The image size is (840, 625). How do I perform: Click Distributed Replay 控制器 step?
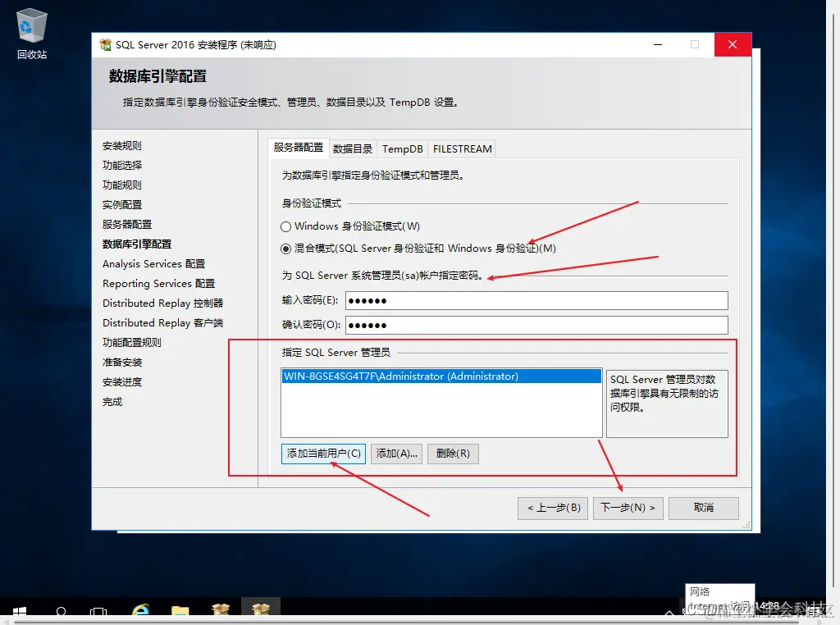pos(163,303)
